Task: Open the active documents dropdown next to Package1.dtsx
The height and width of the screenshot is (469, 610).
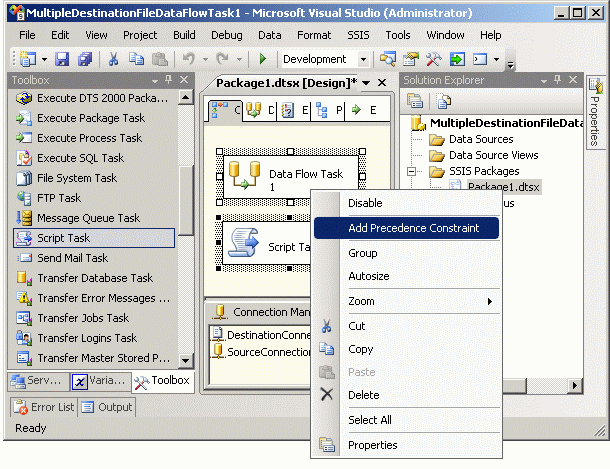Action: (366, 83)
